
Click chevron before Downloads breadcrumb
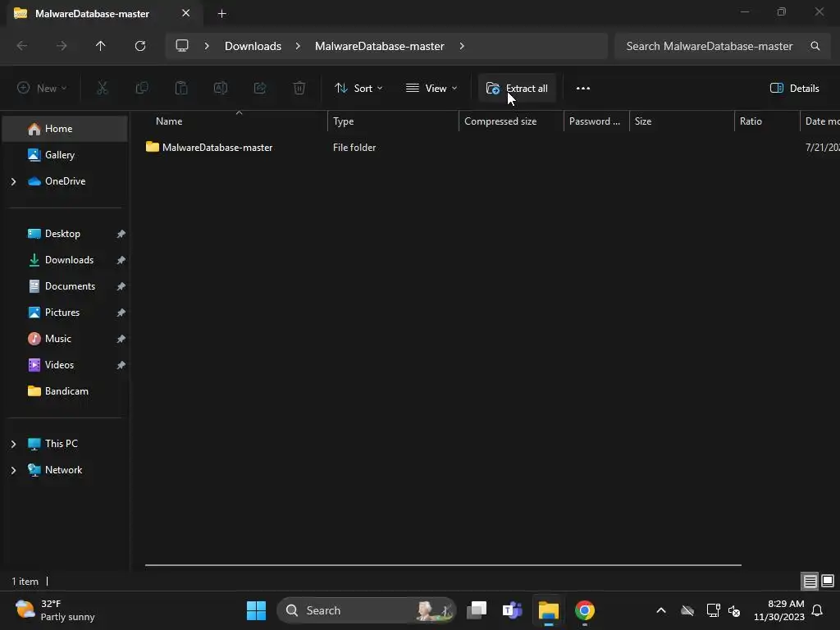click(207, 46)
